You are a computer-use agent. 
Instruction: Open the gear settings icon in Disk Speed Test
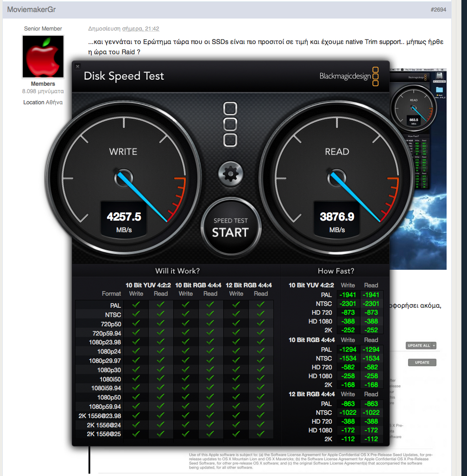231,174
